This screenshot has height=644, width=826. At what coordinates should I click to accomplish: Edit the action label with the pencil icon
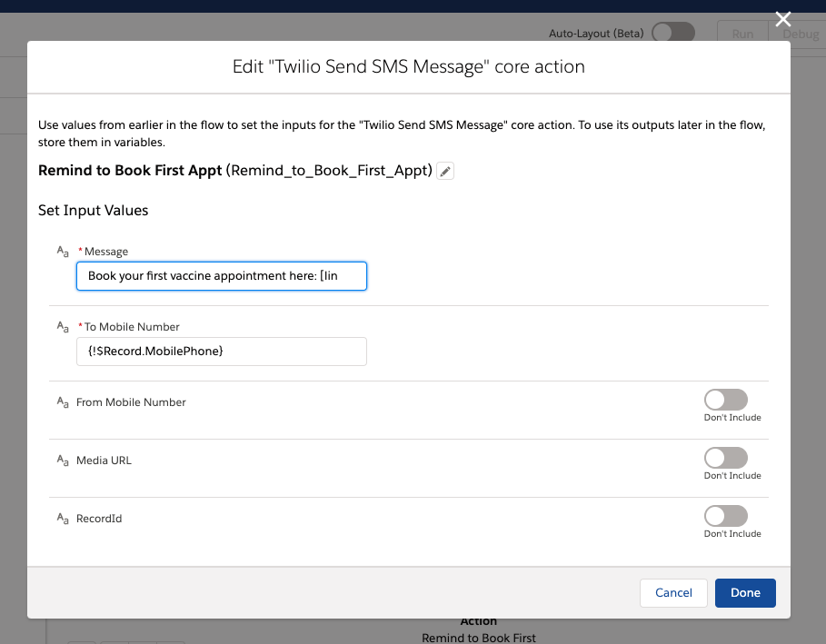click(445, 171)
